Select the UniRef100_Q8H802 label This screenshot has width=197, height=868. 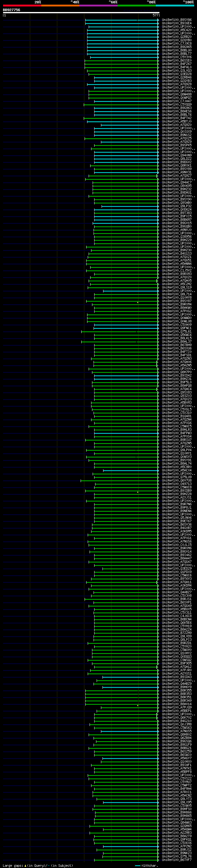pos(177,734)
